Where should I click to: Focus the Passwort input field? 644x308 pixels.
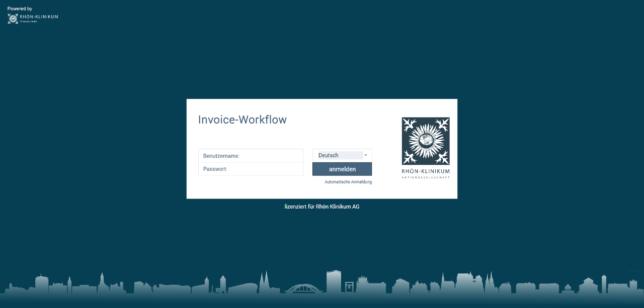pyautogui.click(x=251, y=169)
